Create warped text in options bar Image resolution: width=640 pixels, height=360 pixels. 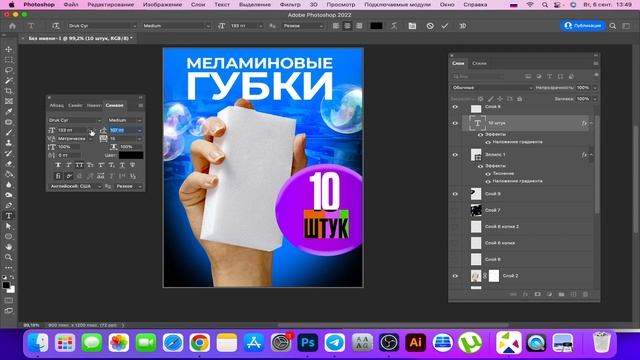point(394,26)
